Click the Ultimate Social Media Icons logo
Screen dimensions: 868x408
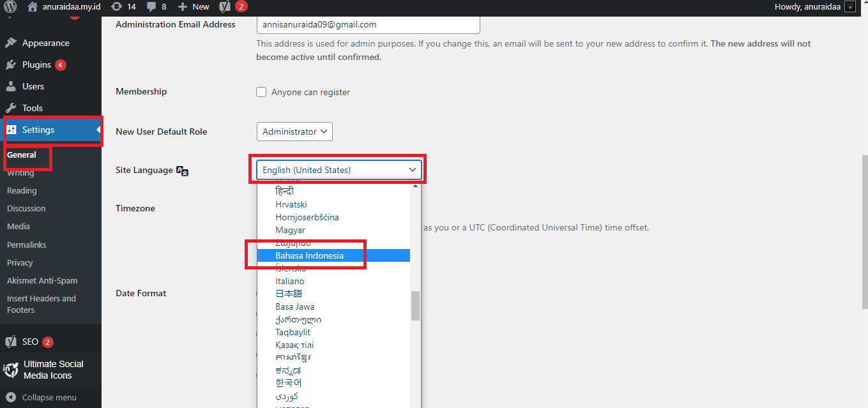(x=11, y=370)
